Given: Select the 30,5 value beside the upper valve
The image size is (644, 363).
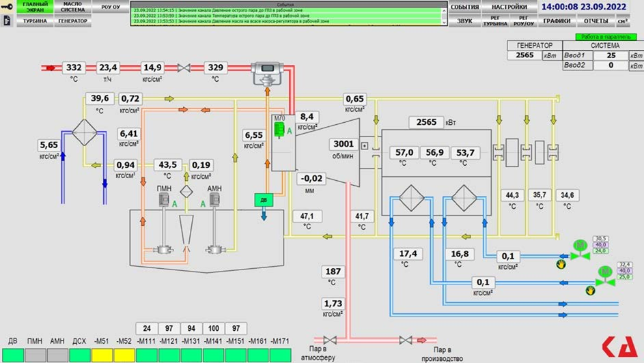Looking at the screenshot, I should click(x=600, y=239).
